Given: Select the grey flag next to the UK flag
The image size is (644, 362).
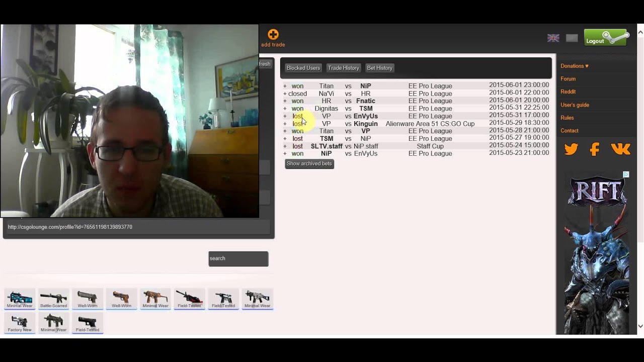Looking at the screenshot, I should pos(572,38).
